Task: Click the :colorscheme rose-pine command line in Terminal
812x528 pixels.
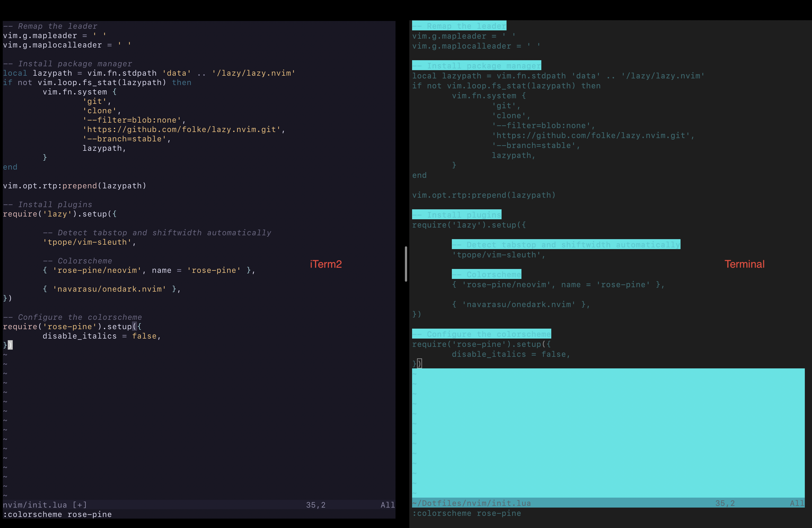Action: 466,513
